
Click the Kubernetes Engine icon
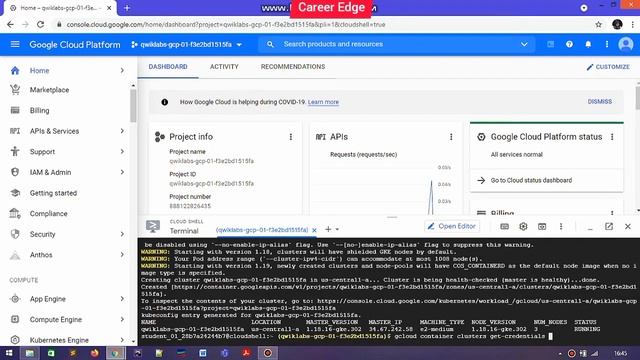(x=15, y=340)
